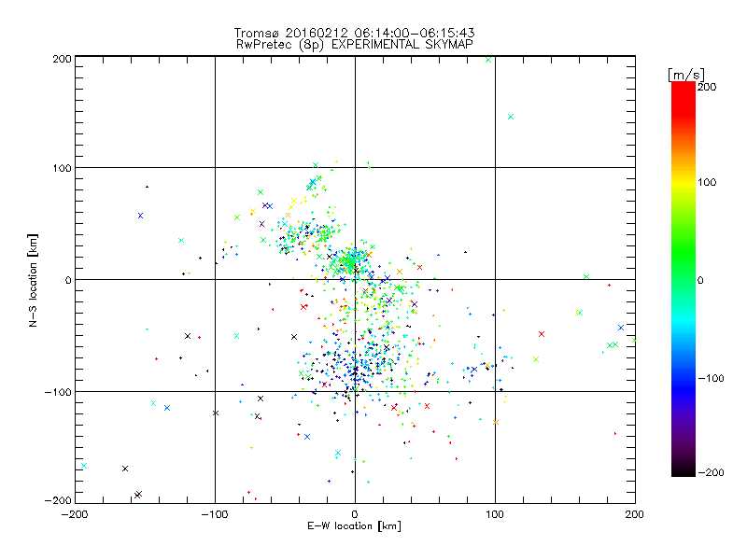The image size is (747, 560).
Task: Click the plot title 'Tromsø 20160212 06:14:00-06:15:43'
Action: tap(354, 33)
